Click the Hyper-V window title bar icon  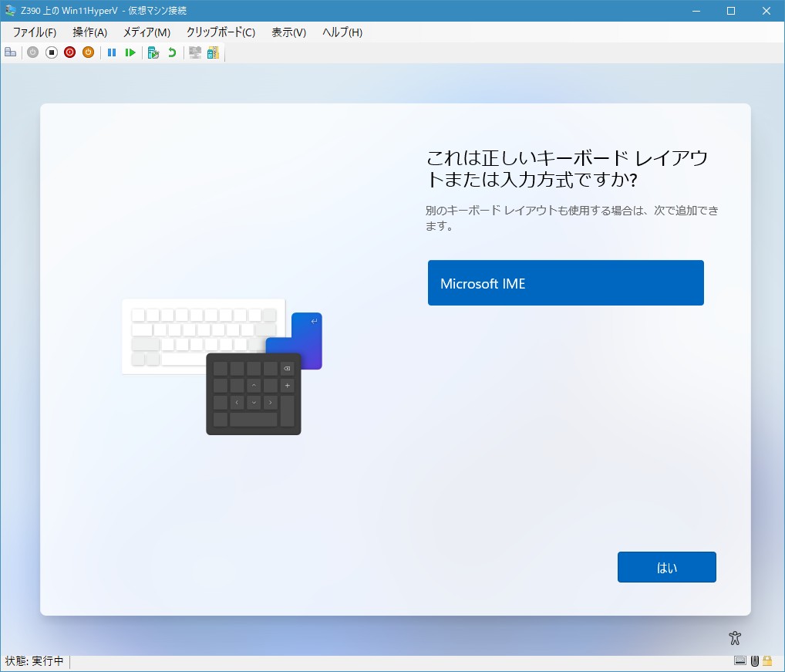pyautogui.click(x=10, y=10)
